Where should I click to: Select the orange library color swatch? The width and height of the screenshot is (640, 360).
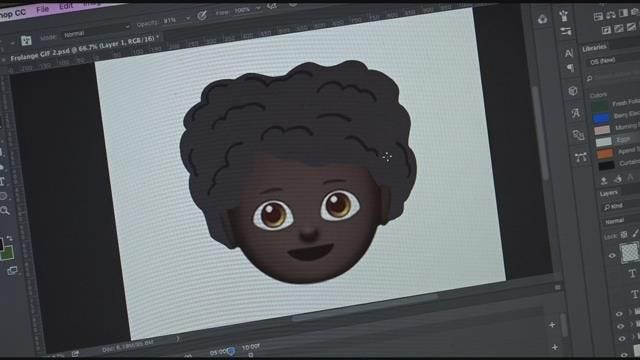[605, 154]
